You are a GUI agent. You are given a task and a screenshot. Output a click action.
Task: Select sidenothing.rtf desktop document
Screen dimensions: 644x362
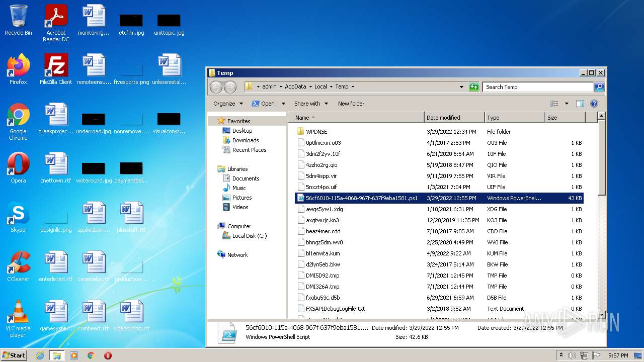131,315
